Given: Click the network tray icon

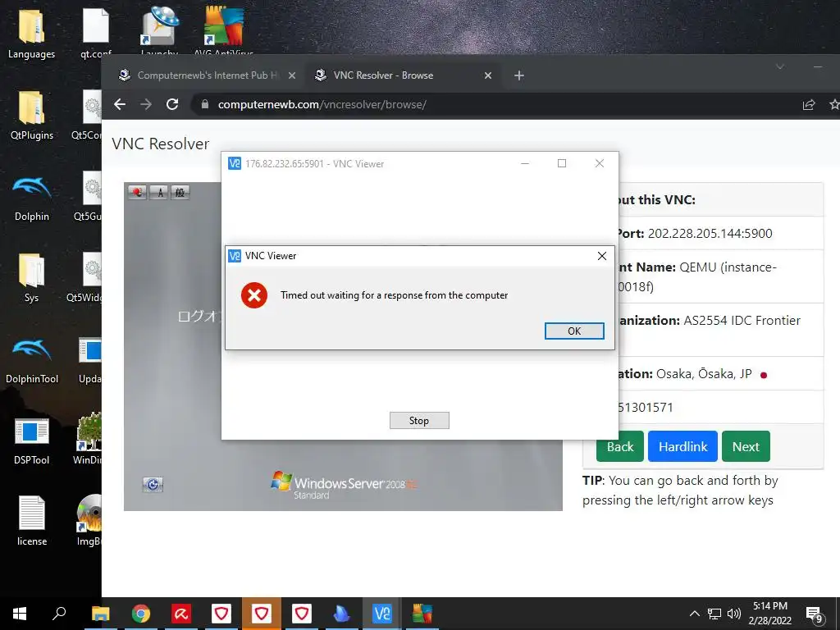Looking at the screenshot, I should [714, 614].
